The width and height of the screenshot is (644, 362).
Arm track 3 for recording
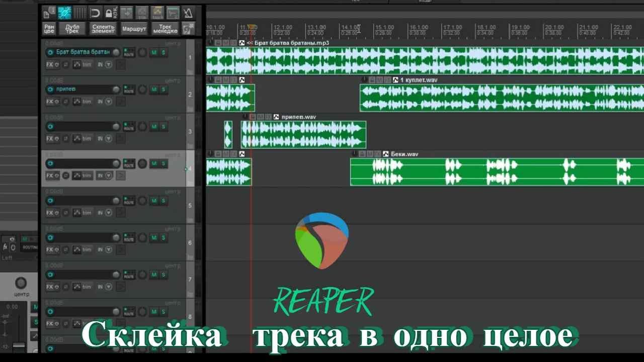coord(50,127)
